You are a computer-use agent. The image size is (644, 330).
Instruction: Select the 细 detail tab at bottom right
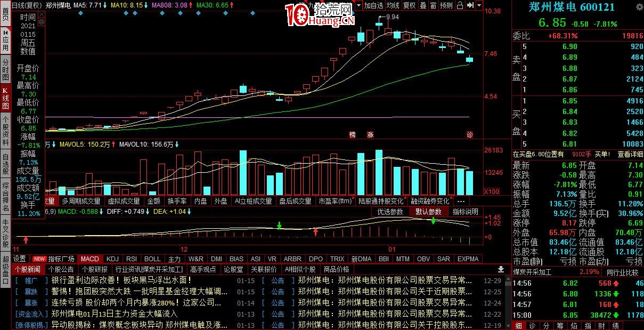click(x=519, y=325)
